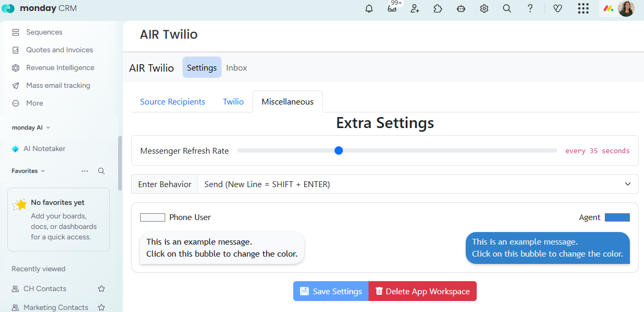Viewport: 644px width, 312px height.
Task: Click the monday CRM logo
Action: point(40,8)
